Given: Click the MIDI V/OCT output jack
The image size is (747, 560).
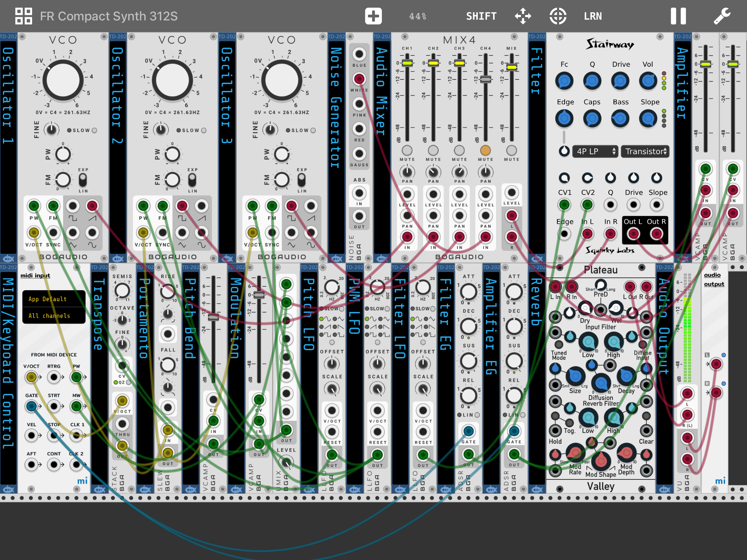Looking at the screenshot, I should 31,377.
